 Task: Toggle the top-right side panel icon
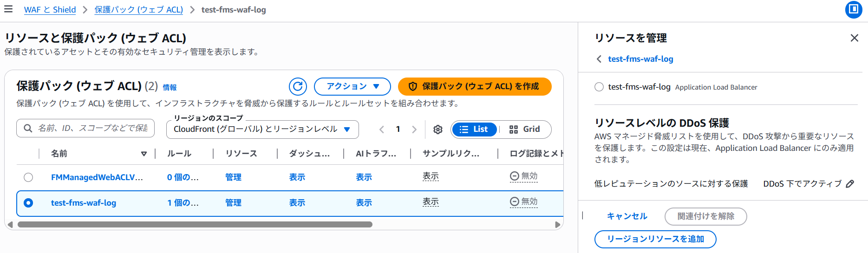(x=853, y=9)
